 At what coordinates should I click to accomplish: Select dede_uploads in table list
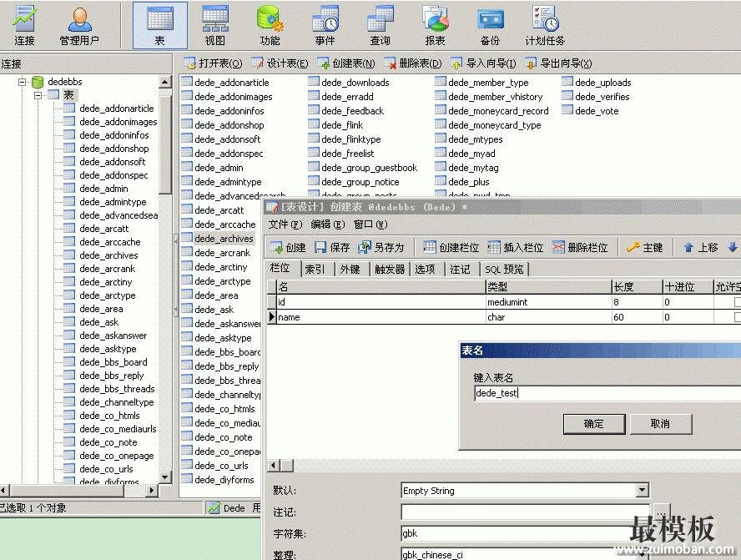[603, 83]
